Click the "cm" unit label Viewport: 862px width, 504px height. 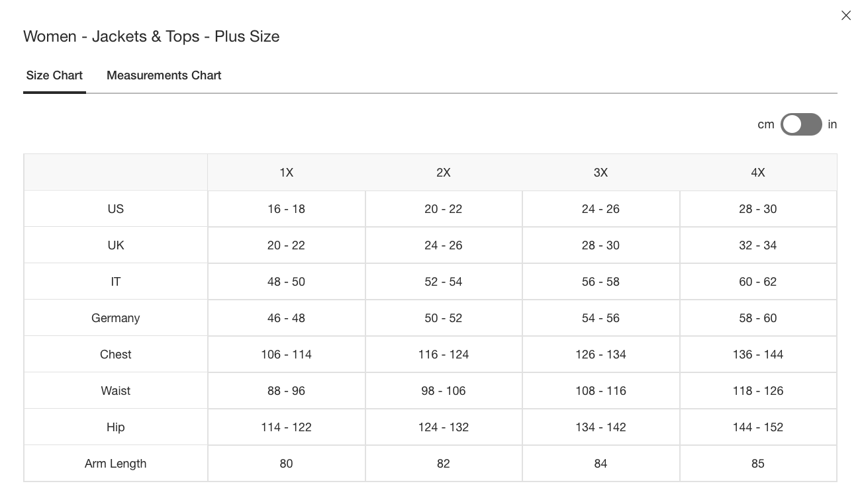click(x=765, y=124)
